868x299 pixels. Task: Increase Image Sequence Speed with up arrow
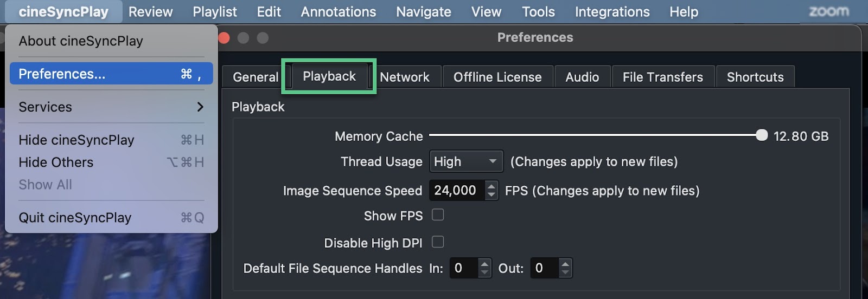(x=492, y=186)
